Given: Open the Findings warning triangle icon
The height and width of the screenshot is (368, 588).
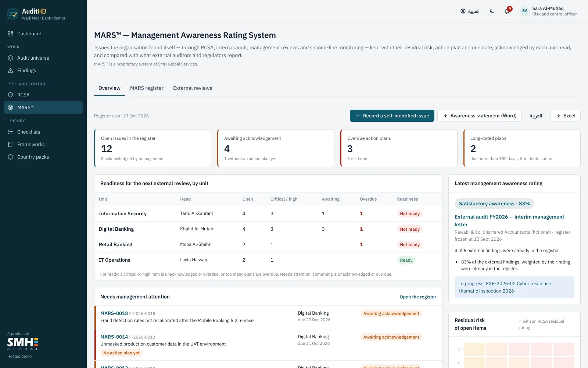Looking at the screenshot, I should point(10,71).
